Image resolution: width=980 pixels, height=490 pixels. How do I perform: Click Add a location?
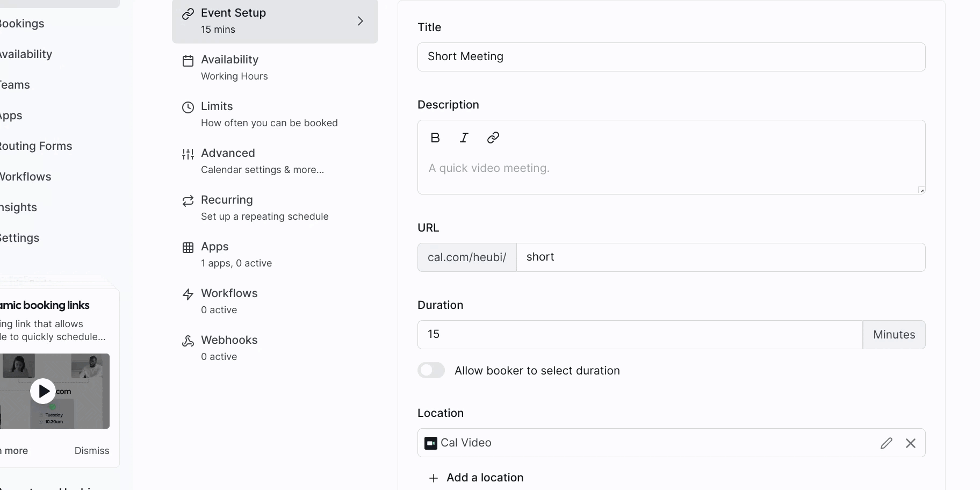[475, 477]
